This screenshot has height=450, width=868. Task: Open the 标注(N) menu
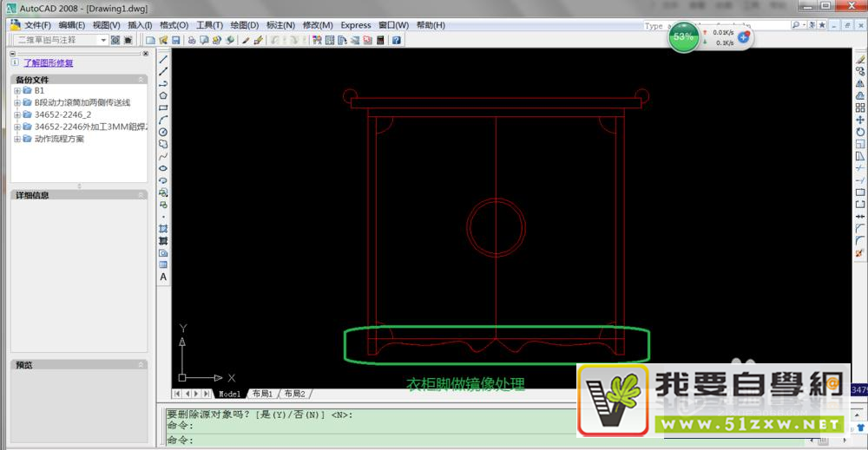click(x=280, y=25)
